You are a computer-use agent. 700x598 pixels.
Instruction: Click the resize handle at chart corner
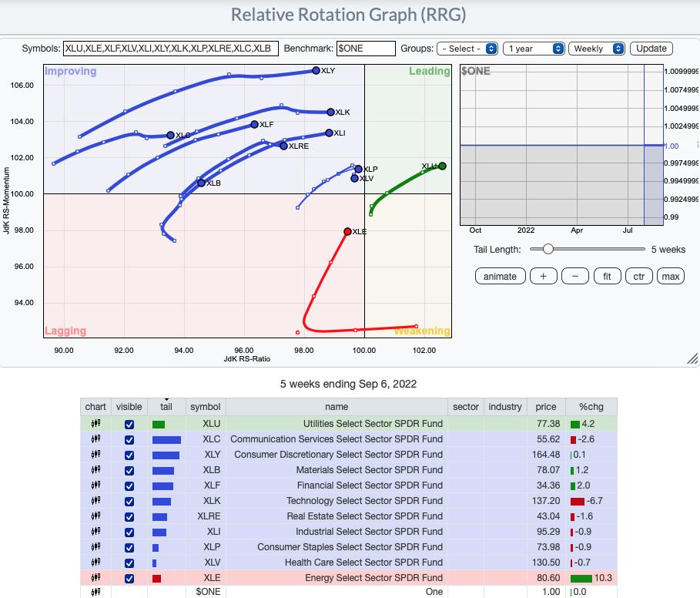click(691, 359)
